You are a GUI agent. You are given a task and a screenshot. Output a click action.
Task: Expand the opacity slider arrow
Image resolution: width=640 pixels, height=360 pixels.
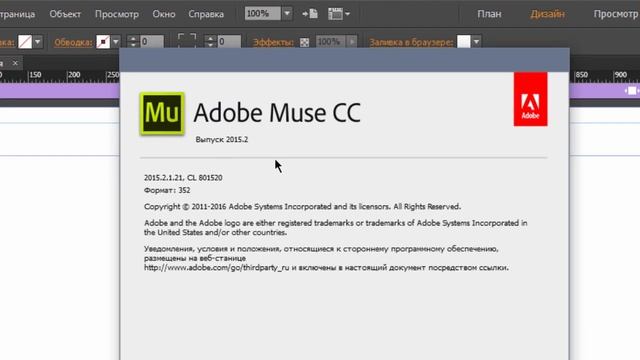click(351, 42)
